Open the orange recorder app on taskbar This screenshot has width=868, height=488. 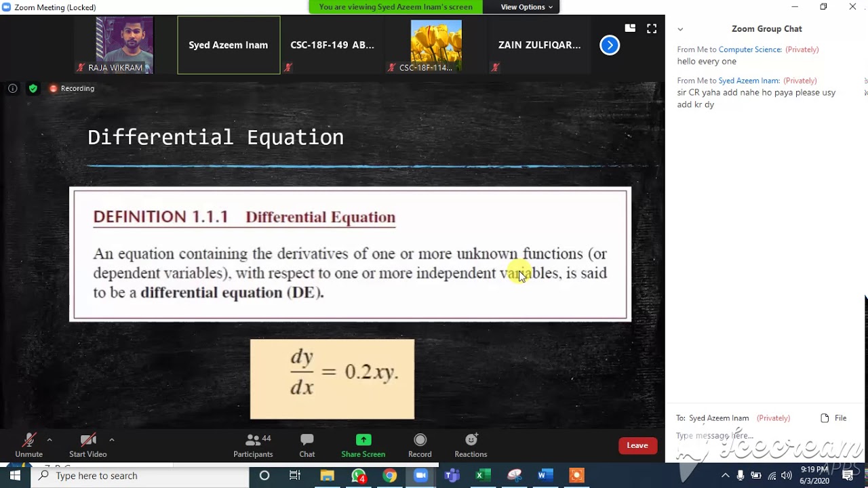coord(576,476)
